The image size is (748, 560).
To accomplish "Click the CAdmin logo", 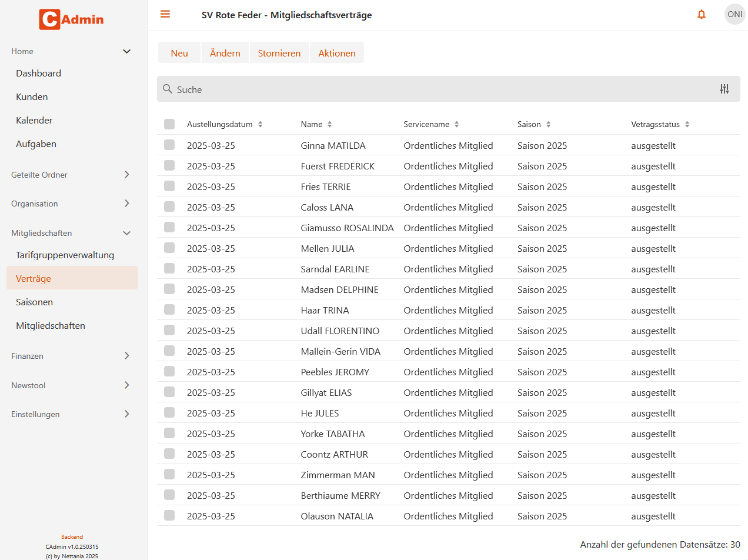I will 71,19.
